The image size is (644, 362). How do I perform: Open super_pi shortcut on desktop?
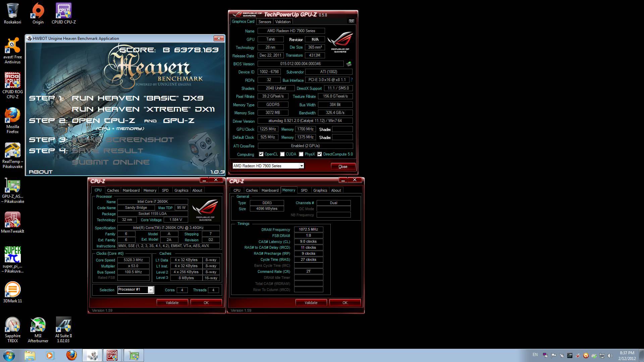point(12,260)
